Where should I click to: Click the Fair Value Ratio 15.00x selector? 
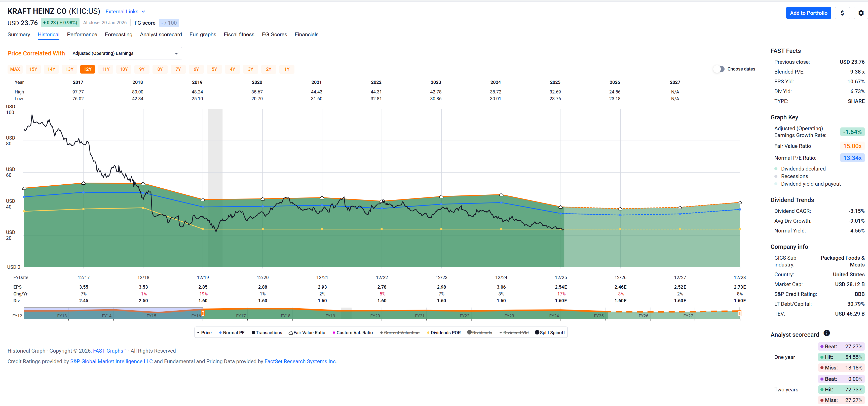[852, 146]
